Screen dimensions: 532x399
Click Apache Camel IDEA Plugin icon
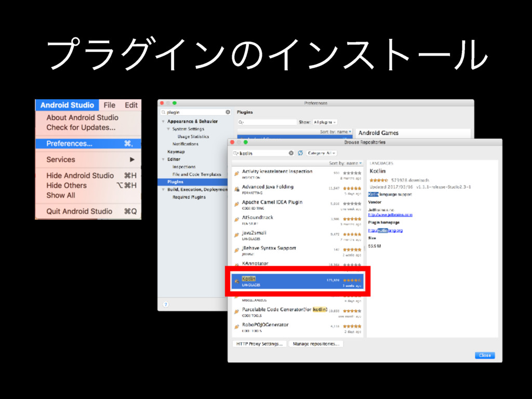pyautogui.click(x=237, y=204)
